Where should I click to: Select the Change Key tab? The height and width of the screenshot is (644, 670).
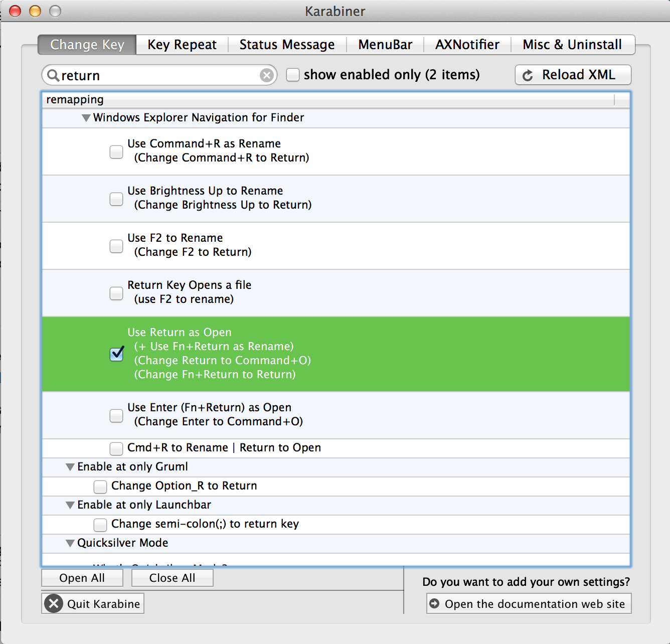pyautogui.click(x=87, y=45)
